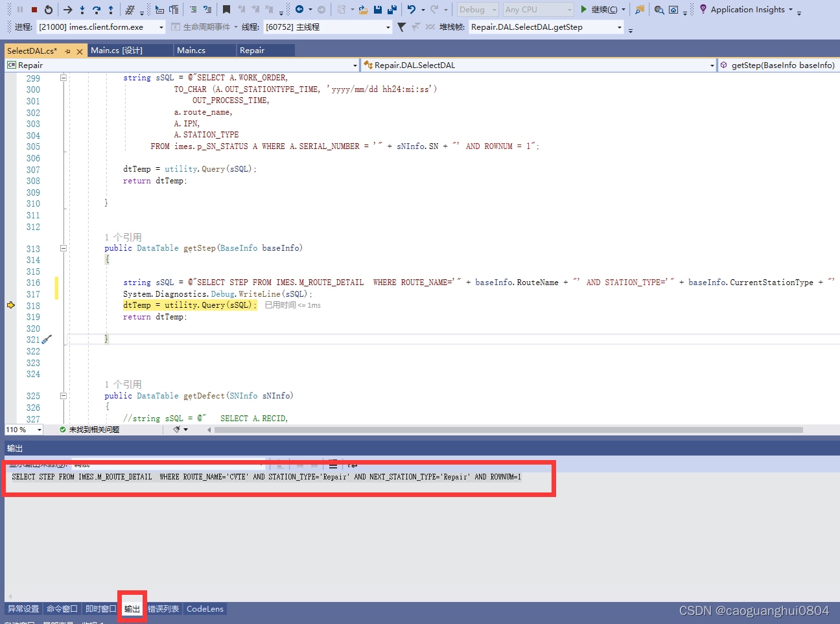
Task: Open the Continue button dropdown arrow
Action: [624, 10]
